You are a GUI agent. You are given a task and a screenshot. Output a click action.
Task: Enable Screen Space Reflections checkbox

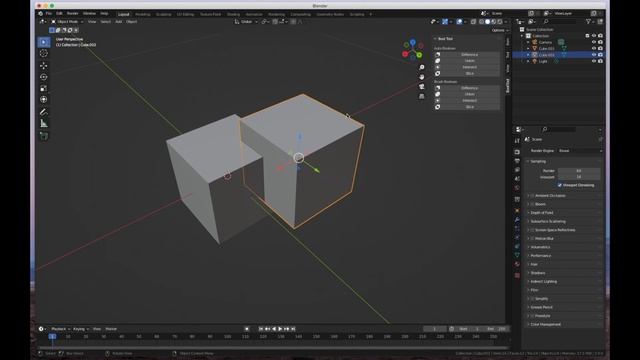[532, 230]
